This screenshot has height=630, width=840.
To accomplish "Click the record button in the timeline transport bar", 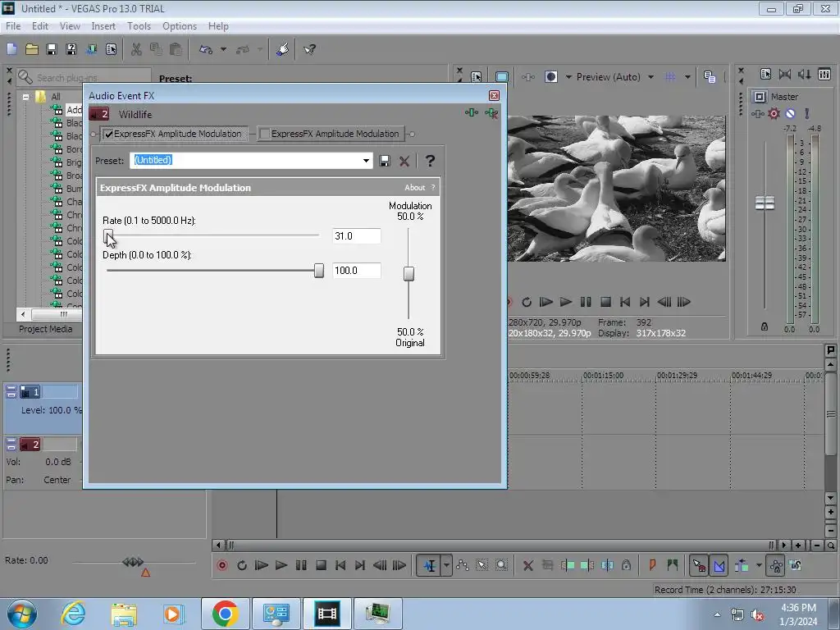I will pos(222,565).
